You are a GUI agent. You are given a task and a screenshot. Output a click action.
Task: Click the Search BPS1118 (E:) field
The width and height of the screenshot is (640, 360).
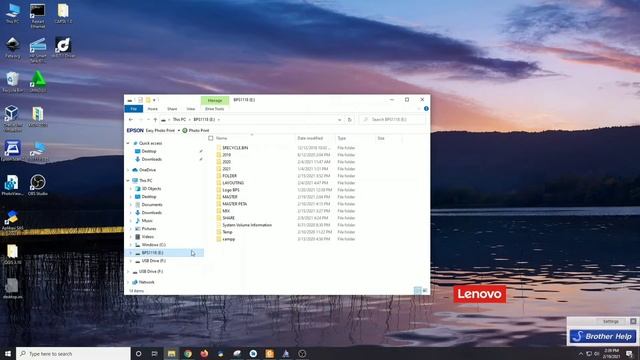tap(392, 120)
